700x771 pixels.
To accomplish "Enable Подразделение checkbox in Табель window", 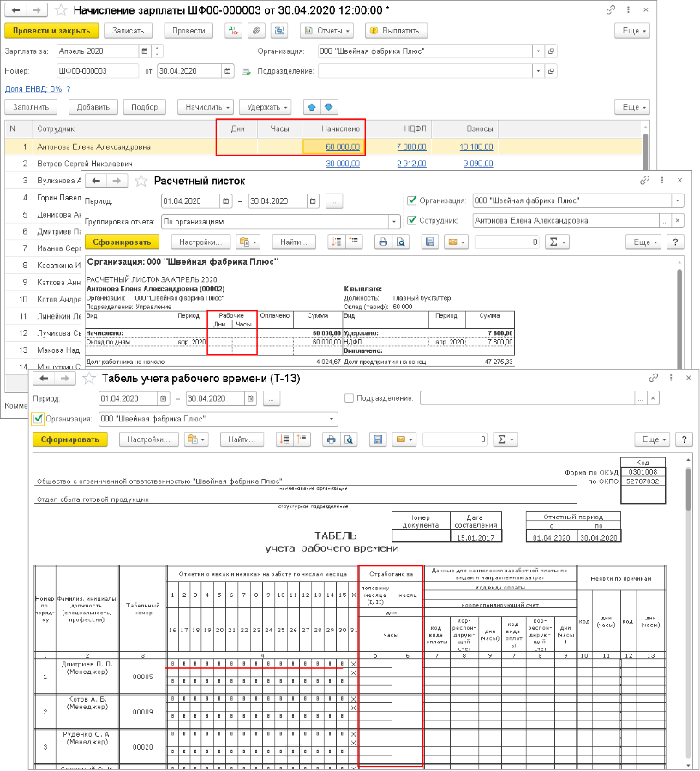I will pyautogui.click(x=349, y=398).
